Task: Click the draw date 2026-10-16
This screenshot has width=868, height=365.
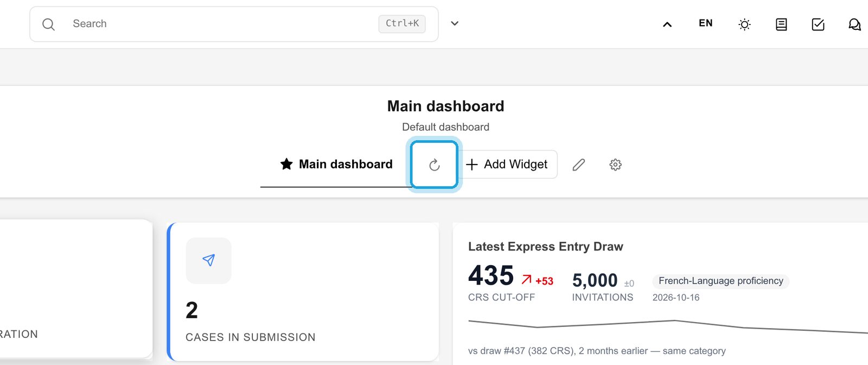Action: (x=676, y=298)
